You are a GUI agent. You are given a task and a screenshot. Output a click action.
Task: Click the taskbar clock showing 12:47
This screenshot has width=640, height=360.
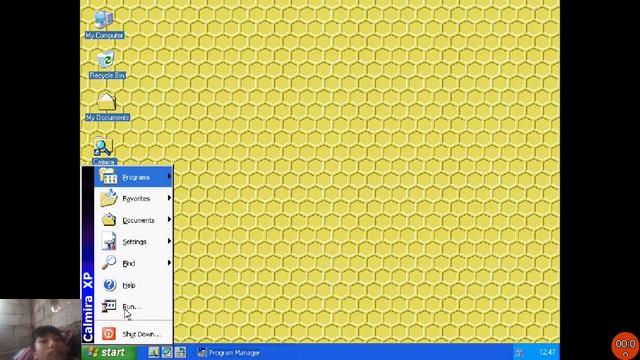(x=547, y=352)
